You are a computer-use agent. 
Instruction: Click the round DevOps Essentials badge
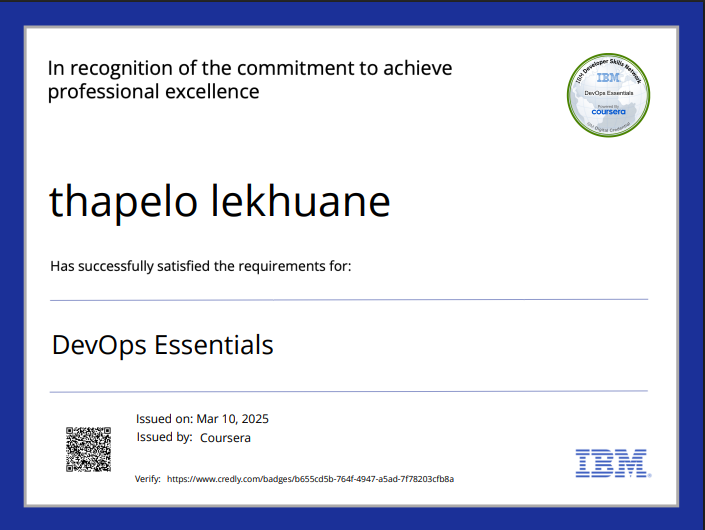[609, 97]
